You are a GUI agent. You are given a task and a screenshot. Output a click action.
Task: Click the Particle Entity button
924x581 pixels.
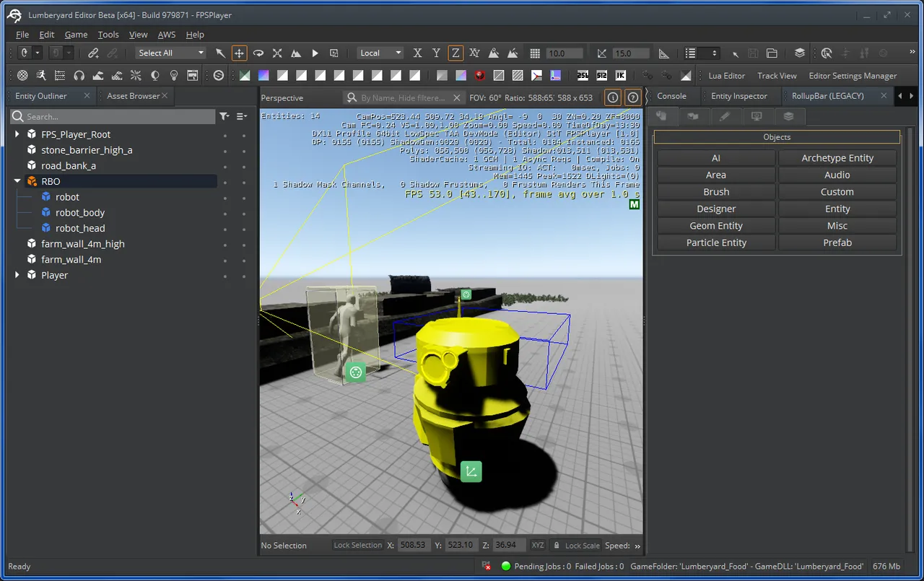click(716, 243)
